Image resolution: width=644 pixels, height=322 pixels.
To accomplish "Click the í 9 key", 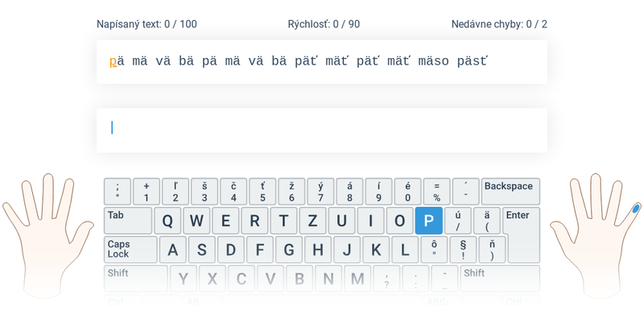I will coord(378,192).
